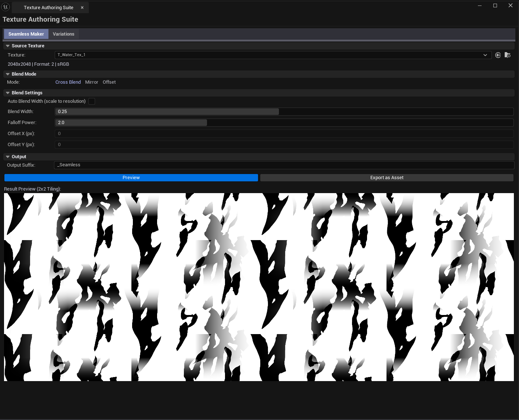Click the Offset X (px) field
The height and width of the screenshot is (420, 519).
pos(284,134)
